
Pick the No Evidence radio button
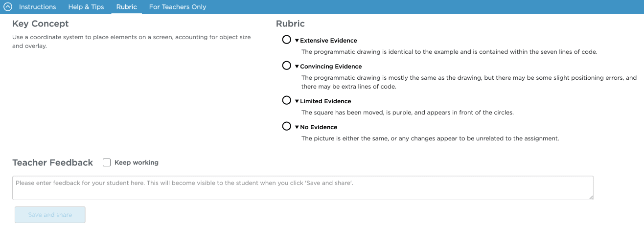(287, 126)
